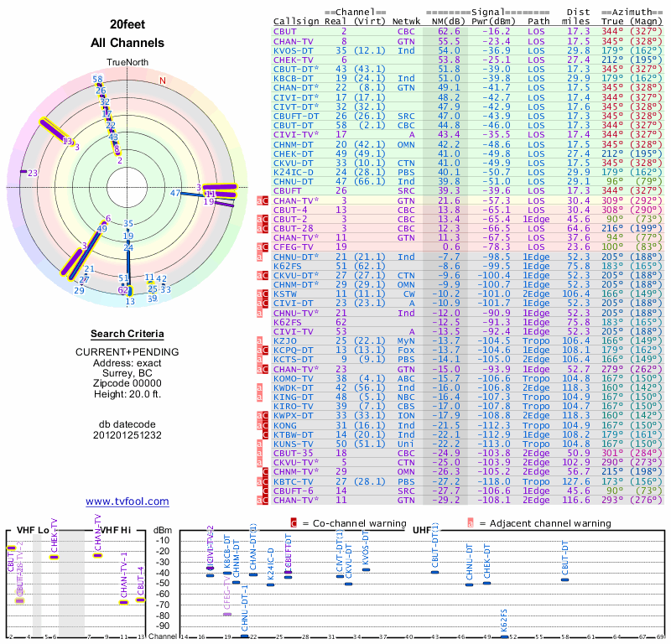
Task: Click the Path column header
Action: 538,22
